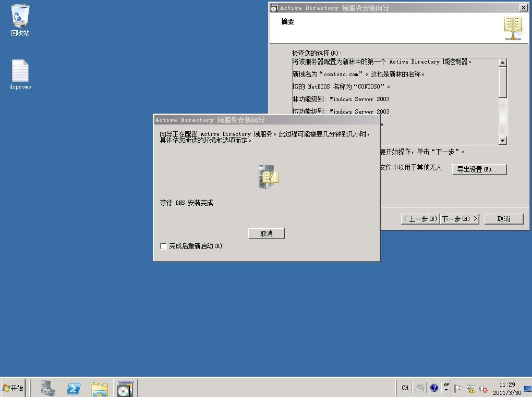Click the server-with-book progress icon
This screenshot has width=532, height=397.
tap(268, 177)
